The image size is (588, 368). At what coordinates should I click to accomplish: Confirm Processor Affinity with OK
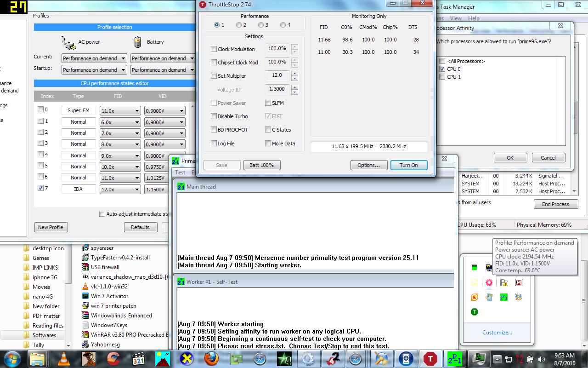tap(510, 157)
